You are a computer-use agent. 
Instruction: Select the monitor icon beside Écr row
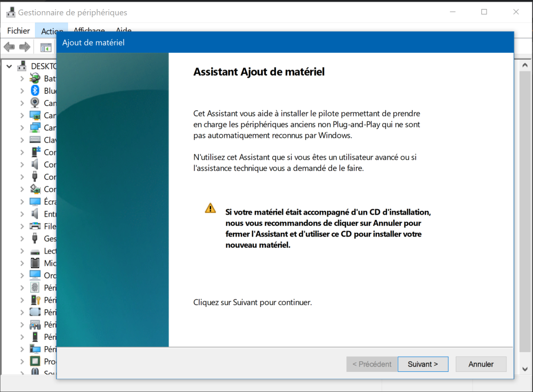35,201
